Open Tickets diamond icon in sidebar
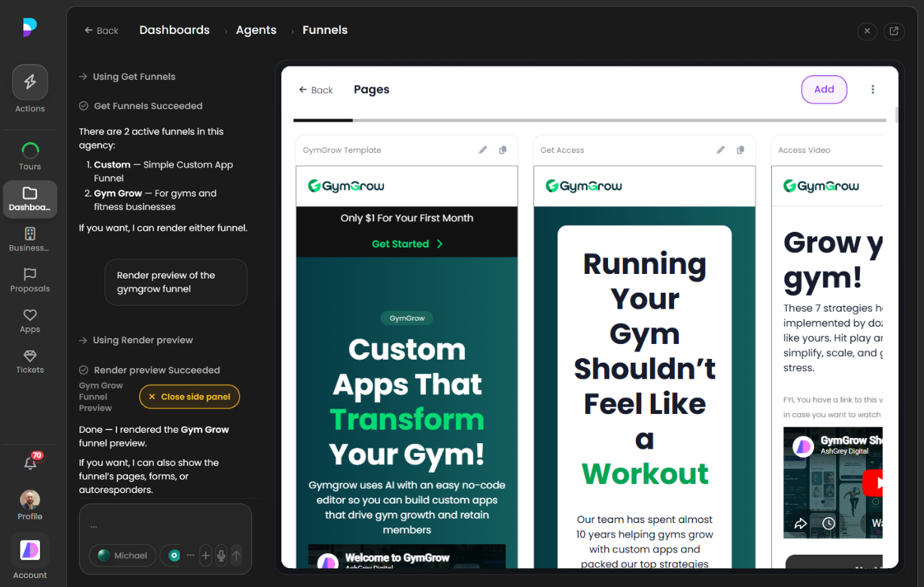 [x=30, y=355]
